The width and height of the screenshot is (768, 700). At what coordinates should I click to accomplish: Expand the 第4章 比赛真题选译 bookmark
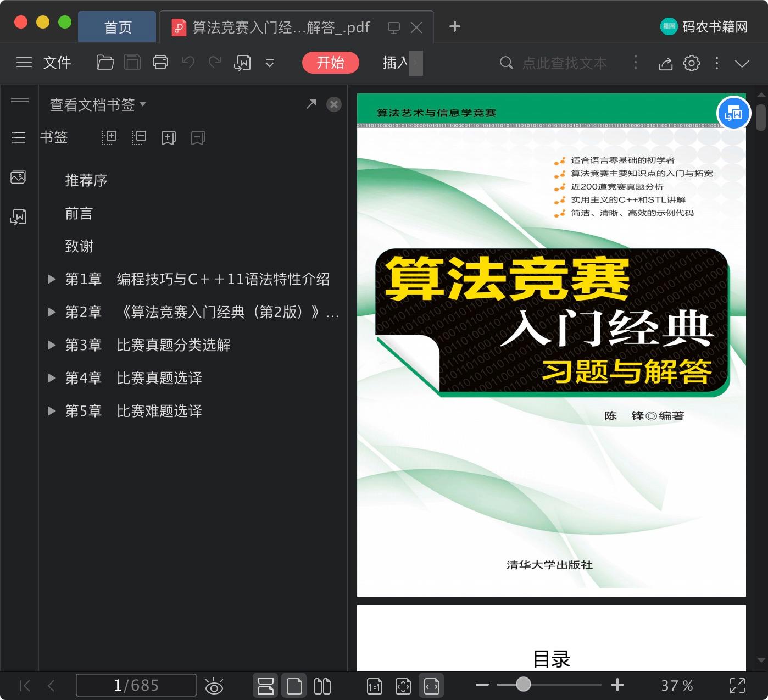pyautogui.click(x=52, y=378)
